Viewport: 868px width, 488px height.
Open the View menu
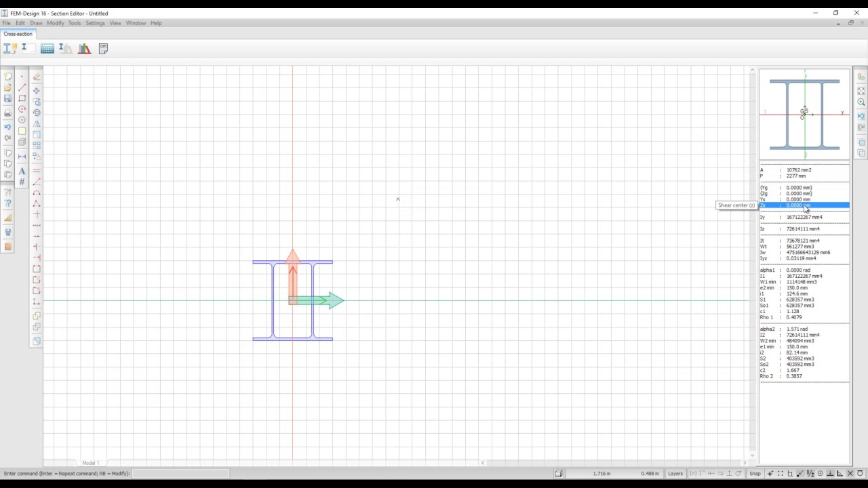[115, 23]
